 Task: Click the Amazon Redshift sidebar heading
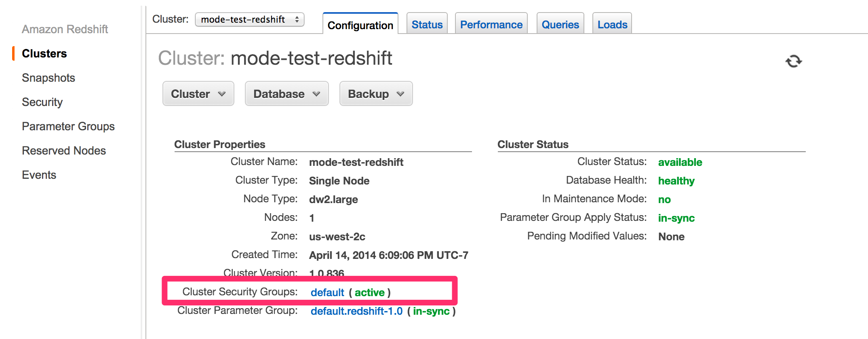[65, 29]
